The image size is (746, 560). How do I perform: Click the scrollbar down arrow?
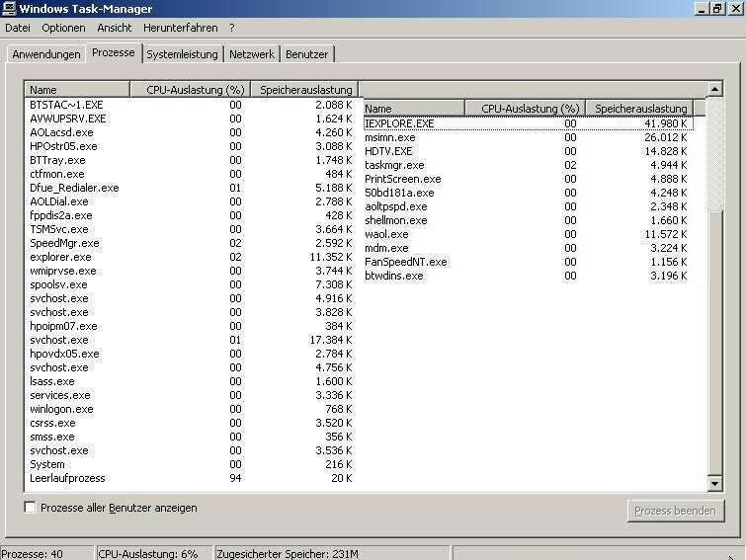tap(715, 484)
